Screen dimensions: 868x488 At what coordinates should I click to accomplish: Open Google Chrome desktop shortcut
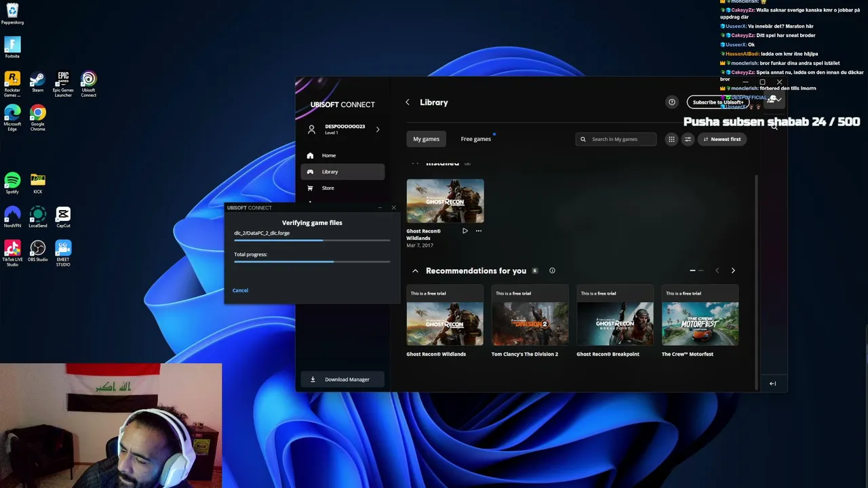click(x=37, y=118)
